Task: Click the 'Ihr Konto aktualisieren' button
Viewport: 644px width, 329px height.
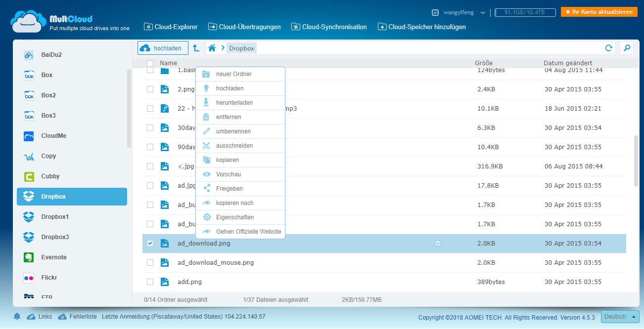Action: tap(598, 12)
